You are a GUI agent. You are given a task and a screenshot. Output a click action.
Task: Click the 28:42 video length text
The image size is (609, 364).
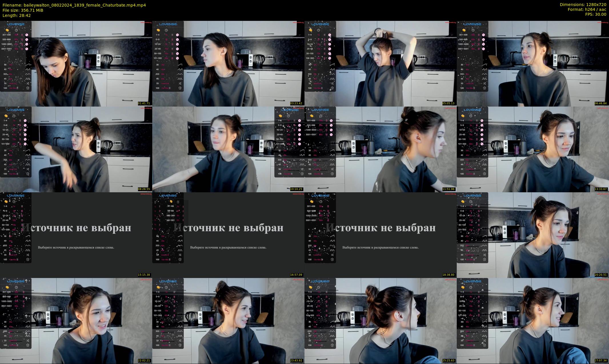tap(25, 15)
